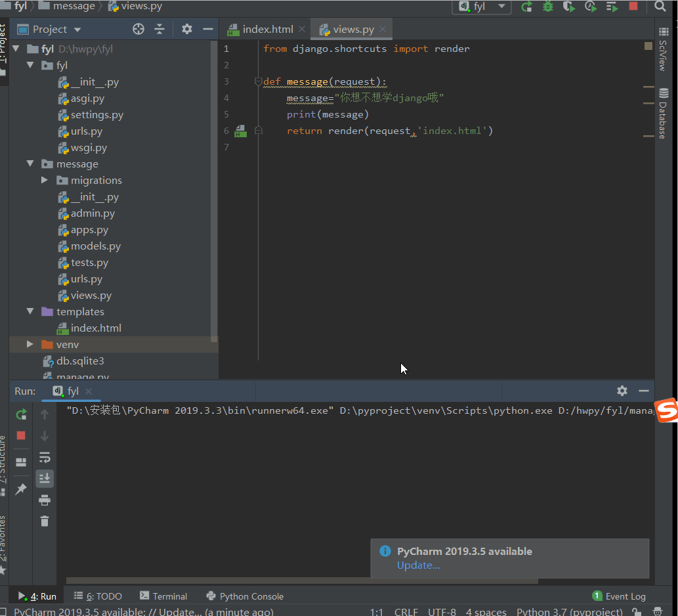
Task: Click the Run console horizontal scrollbar
Action: click(302, 581)
